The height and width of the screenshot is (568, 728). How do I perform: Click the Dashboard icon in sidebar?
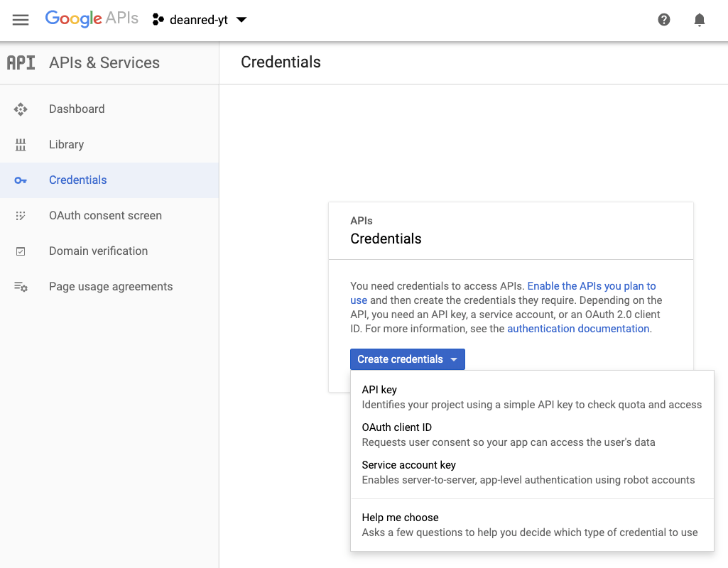[21, 109]
